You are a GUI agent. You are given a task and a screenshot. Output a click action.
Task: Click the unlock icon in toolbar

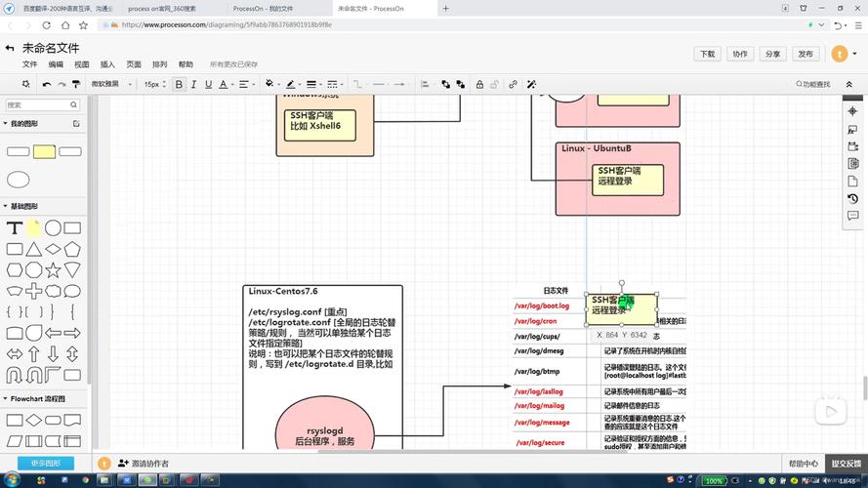tap(494, 84)
